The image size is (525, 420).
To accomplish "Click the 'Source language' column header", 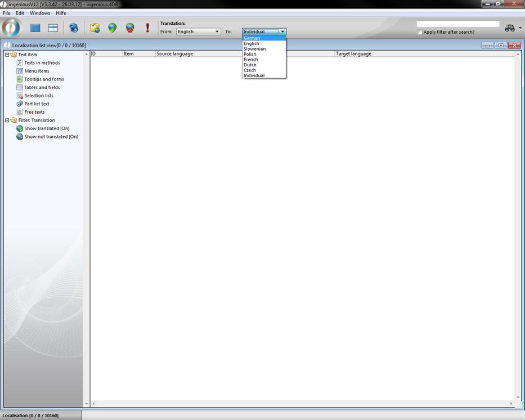I will click(174, 54).
